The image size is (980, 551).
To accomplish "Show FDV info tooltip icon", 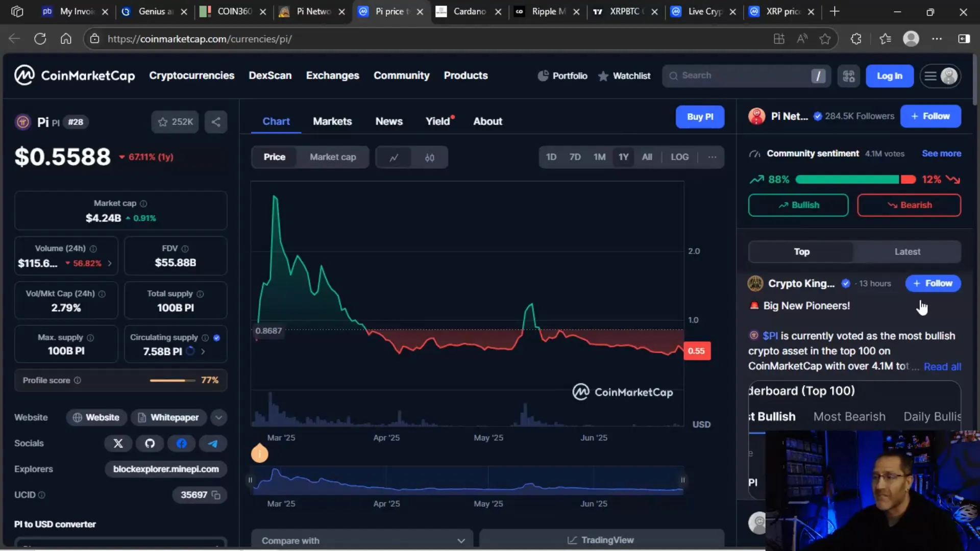I will (185, 248).
